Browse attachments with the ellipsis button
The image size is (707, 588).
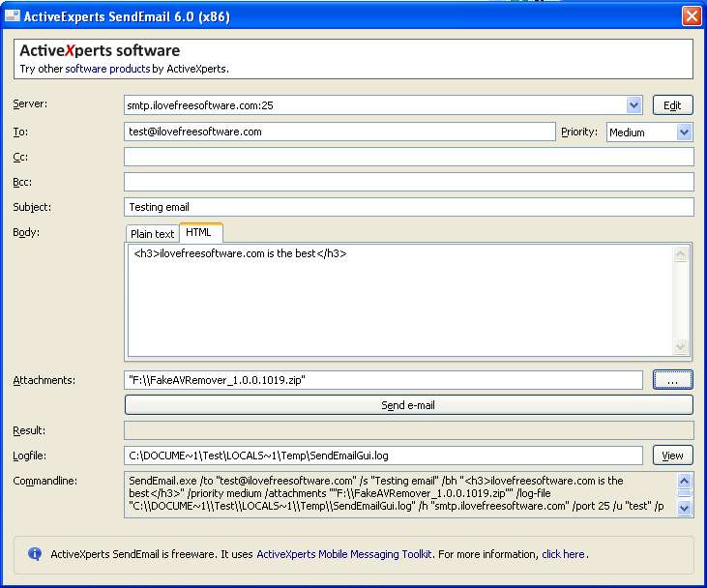pos(673,381)
